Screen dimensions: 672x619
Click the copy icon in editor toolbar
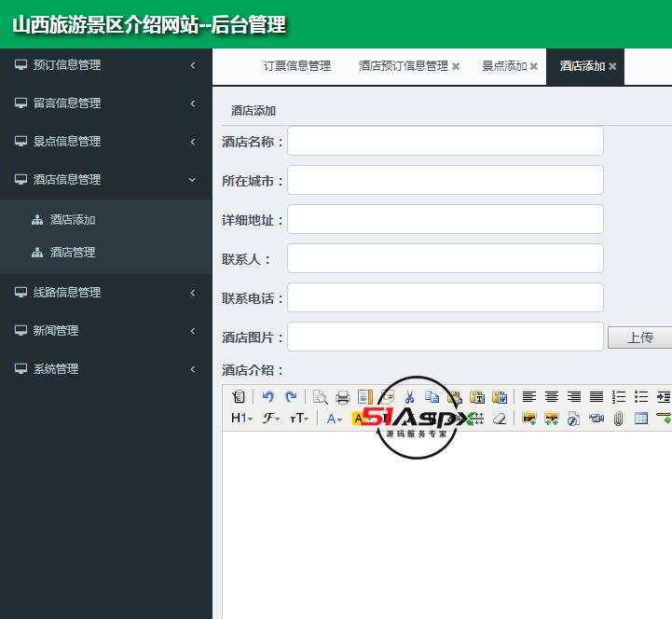[x=432, y=396]
